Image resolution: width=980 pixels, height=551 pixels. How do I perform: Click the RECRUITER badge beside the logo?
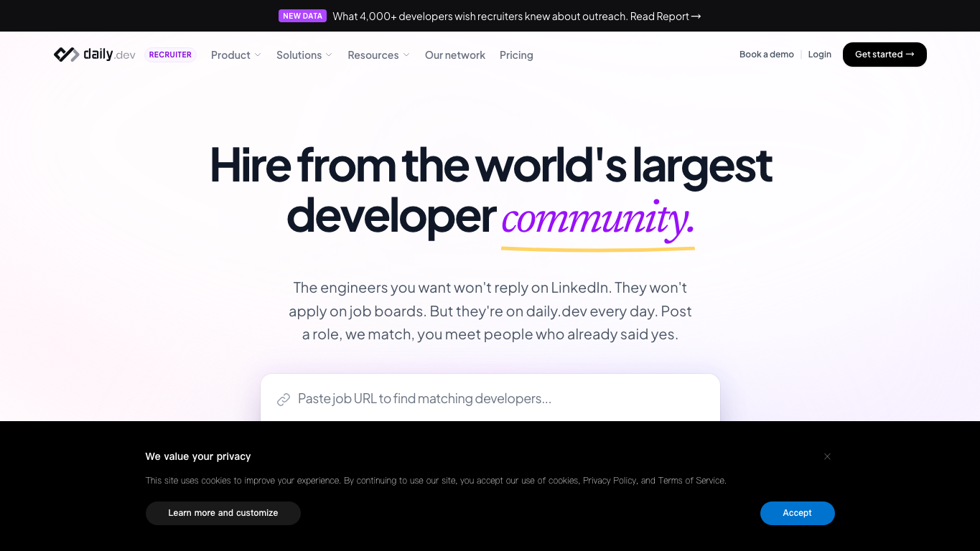click(x=170, y=55)
